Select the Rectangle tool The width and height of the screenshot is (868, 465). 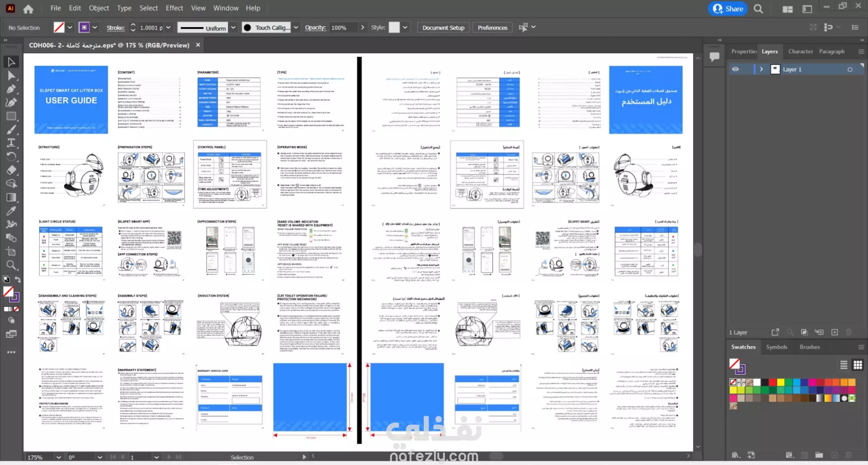point(11,116)
